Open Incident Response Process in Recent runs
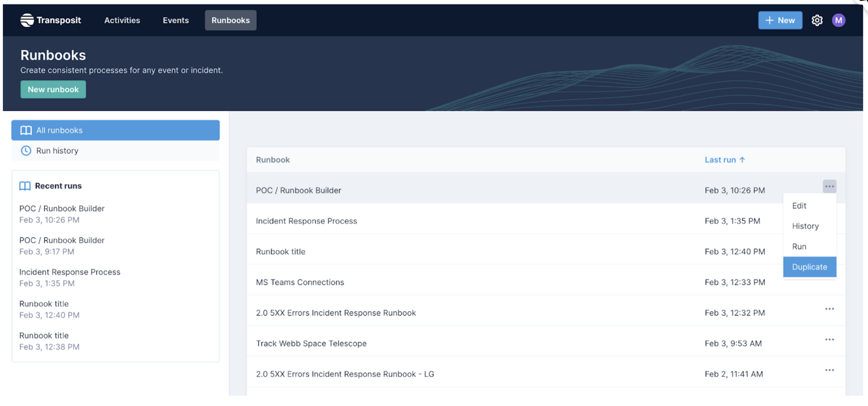 [70, 272]
